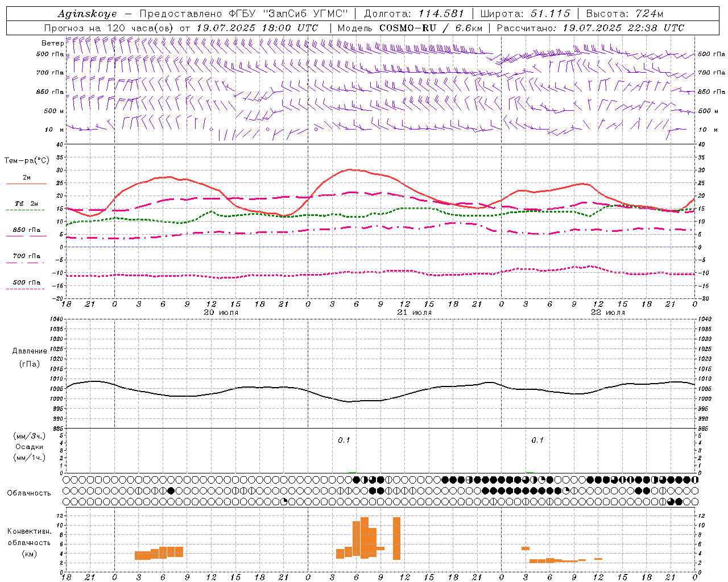Select the forecast start time 18:00 UTC
This screenshot has width=728, height=582.
tap(291, 28)
